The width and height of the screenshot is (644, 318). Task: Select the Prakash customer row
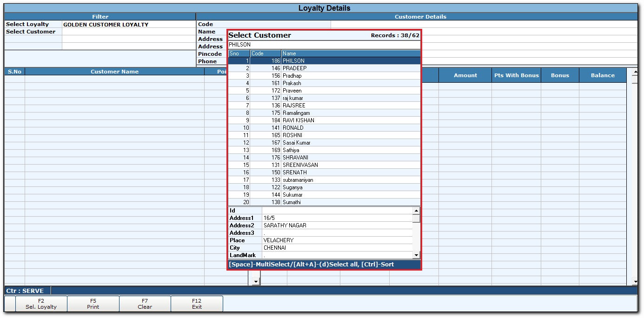324,83
